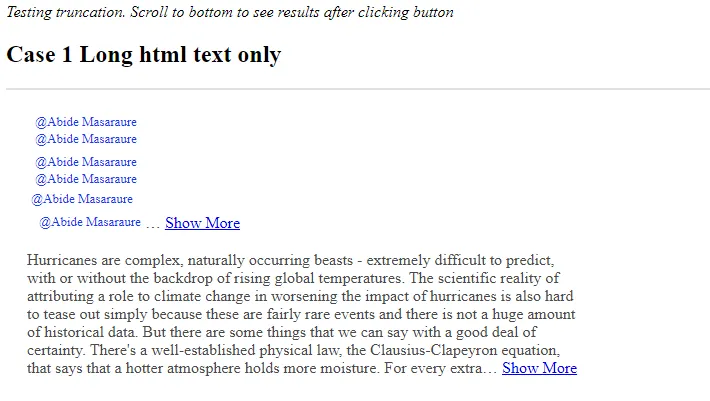710x401 pixels.
Task: Select the second @Abide Masaraure mention link
Action: pyautogui.click(x=86, y=139)
